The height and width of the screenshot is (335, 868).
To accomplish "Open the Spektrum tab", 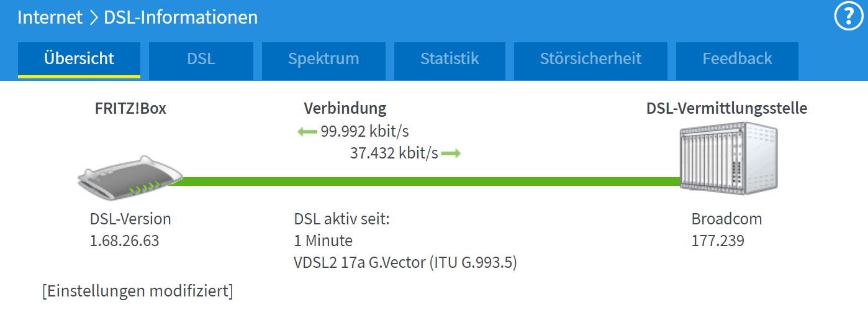I will tap(323, 60).
